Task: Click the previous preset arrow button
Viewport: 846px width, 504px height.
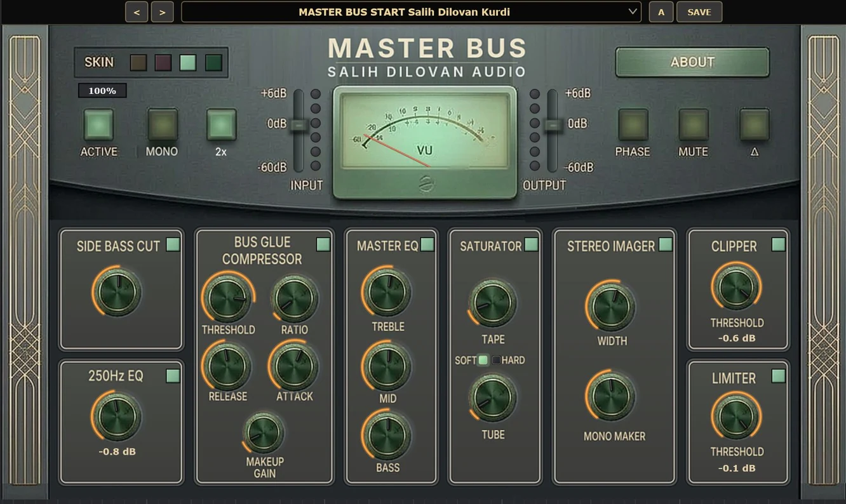Action: pos(137,12)
